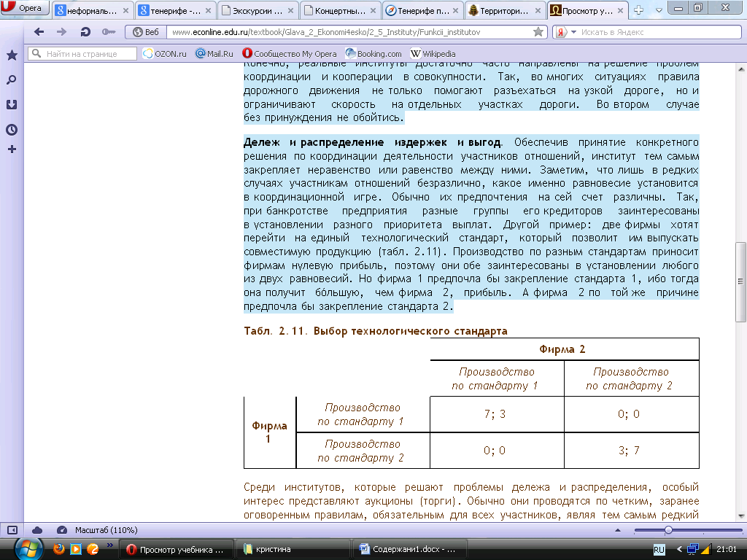
Task: Open кристина folder in taskbar
Action: pyautogui.click(x=293, y=549)
